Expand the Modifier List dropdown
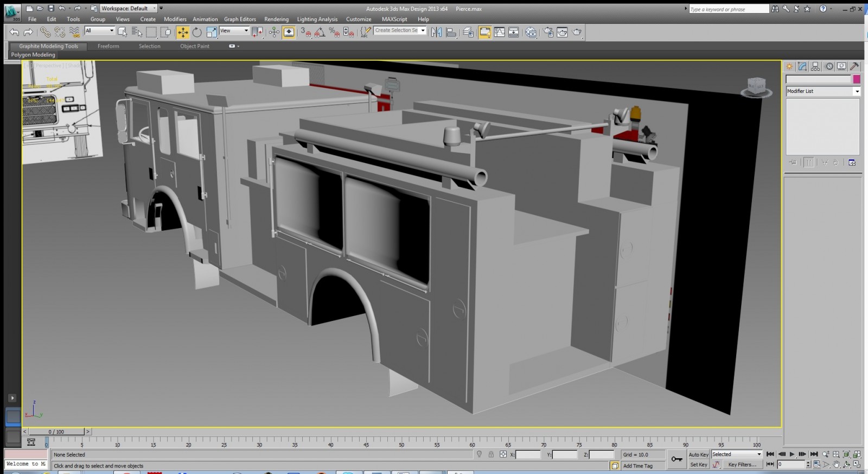868x474 pixels. 823,91
